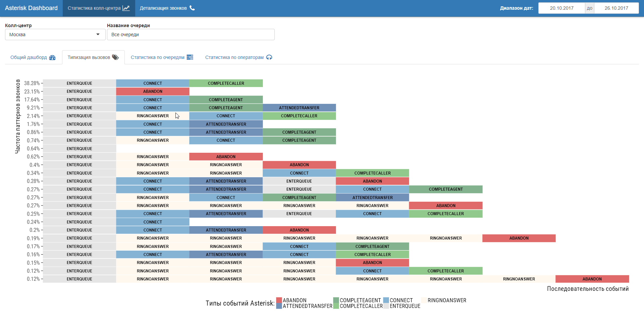
Task: Click the Последовательность событий axis title
Action: tap(588, 289)
